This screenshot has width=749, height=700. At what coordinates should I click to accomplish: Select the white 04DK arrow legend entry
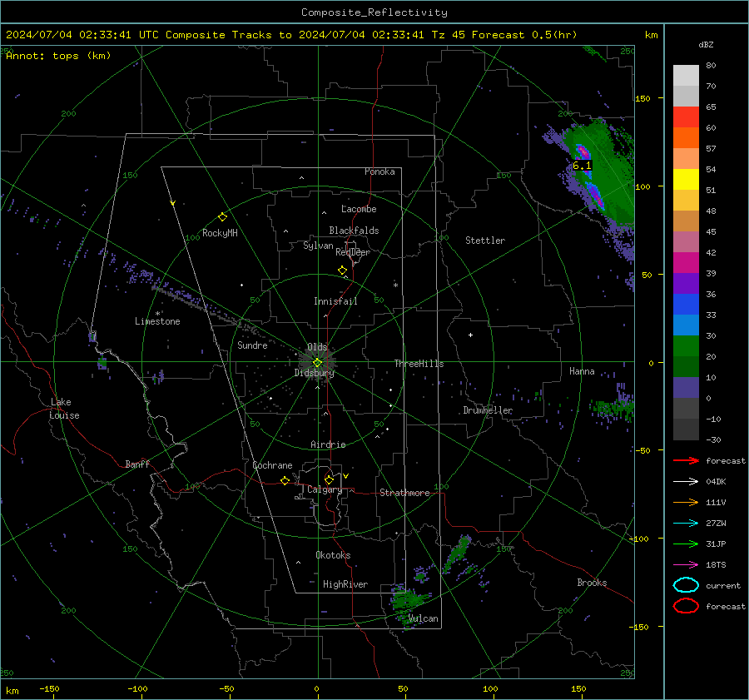click(x=686, y=482)
